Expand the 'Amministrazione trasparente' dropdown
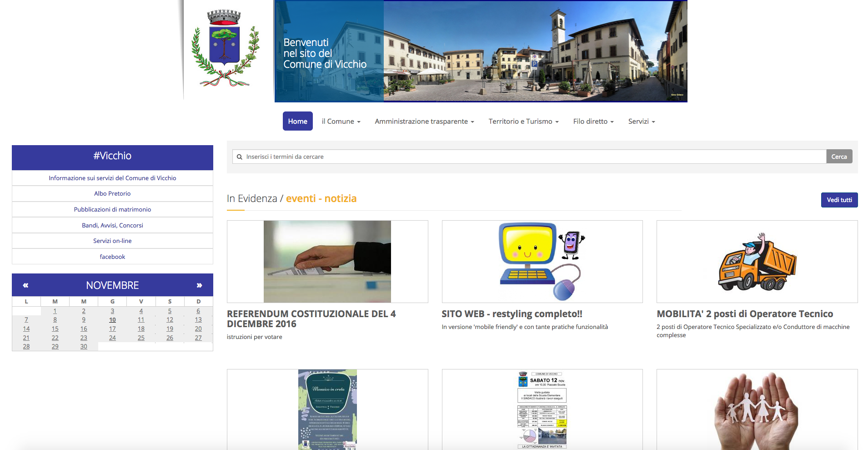 tap(424, 121)
